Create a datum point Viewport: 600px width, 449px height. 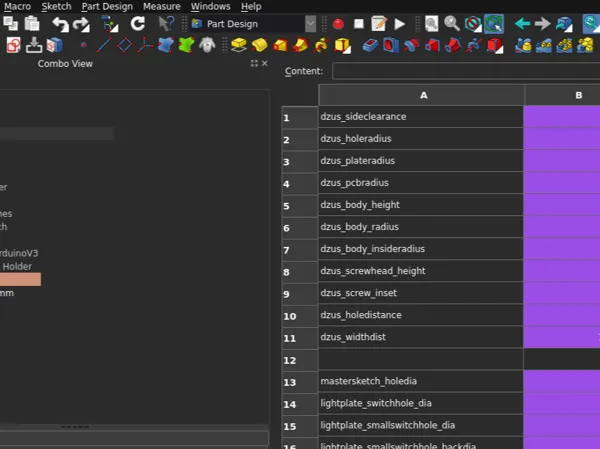tap(83, 45)
